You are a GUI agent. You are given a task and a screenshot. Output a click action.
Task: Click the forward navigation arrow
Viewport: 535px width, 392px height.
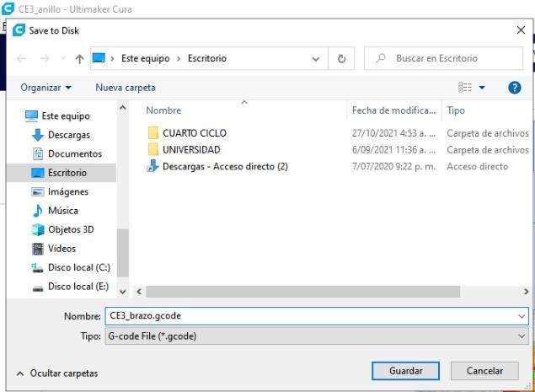[45, 59]
